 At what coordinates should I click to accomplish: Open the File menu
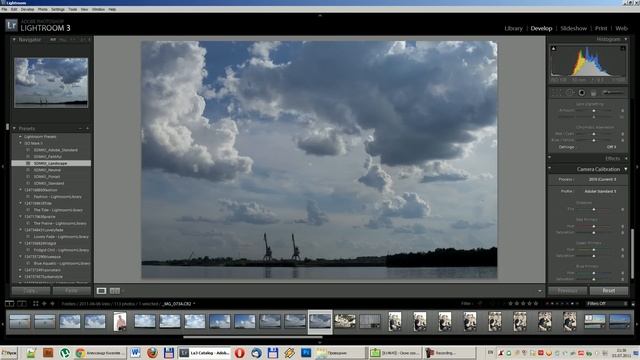[x=4, y=9]
